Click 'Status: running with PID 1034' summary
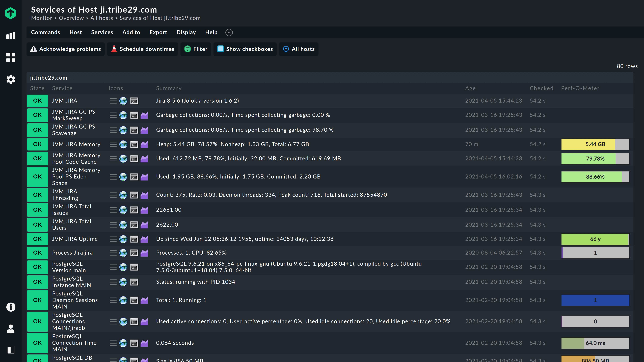Viewport: 644px width, 362px height. (196, 282)
